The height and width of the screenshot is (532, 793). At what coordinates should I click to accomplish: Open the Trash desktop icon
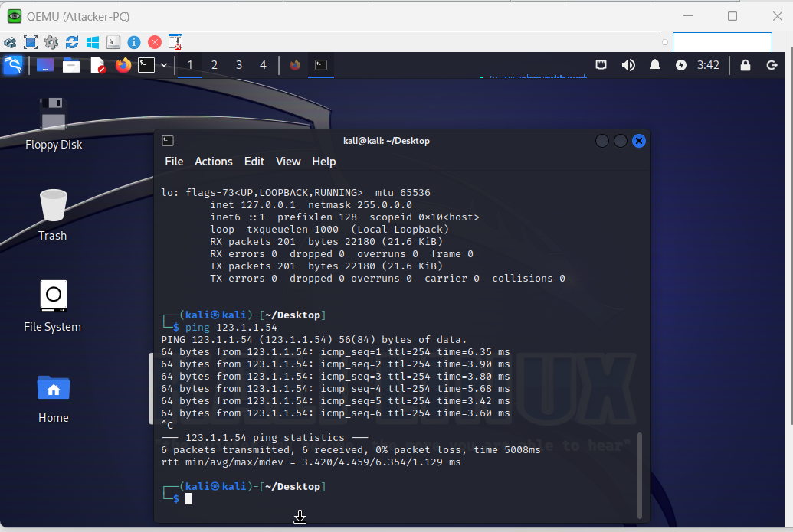point(53,214)
